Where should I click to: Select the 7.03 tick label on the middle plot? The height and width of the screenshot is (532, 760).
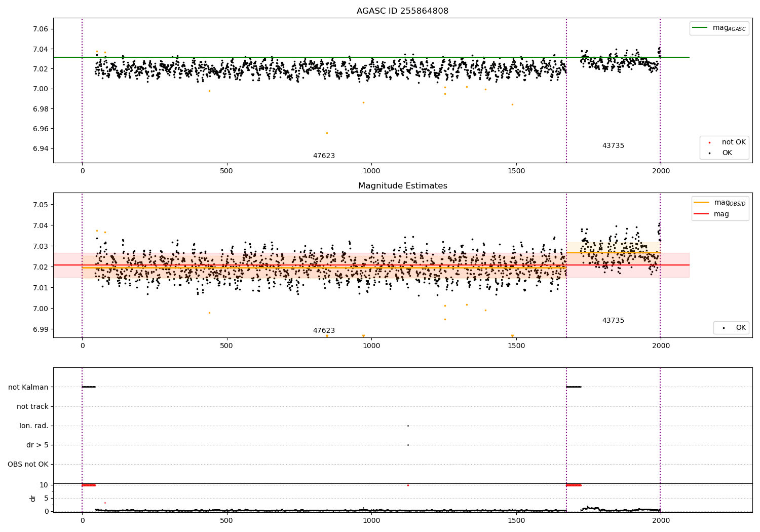point(41,246)
